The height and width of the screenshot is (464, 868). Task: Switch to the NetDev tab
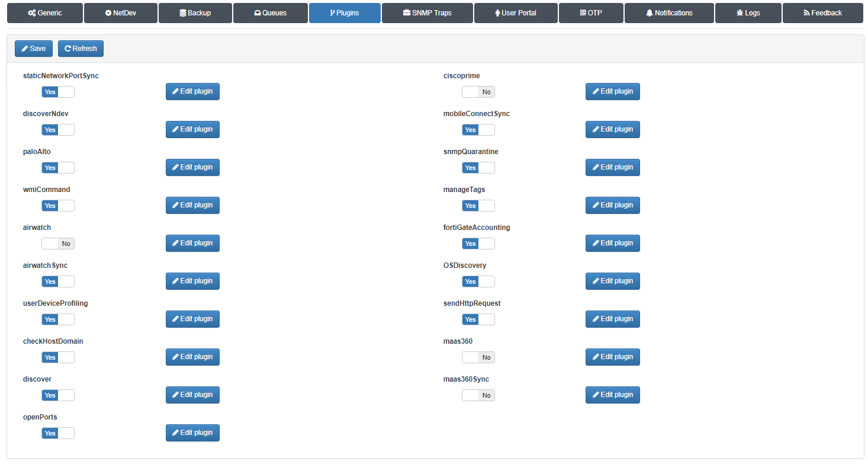(120, 13)
